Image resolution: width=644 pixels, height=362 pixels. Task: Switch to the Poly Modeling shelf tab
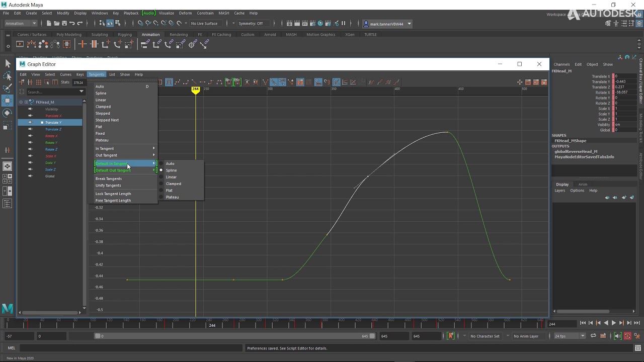[x=69, y=35]
